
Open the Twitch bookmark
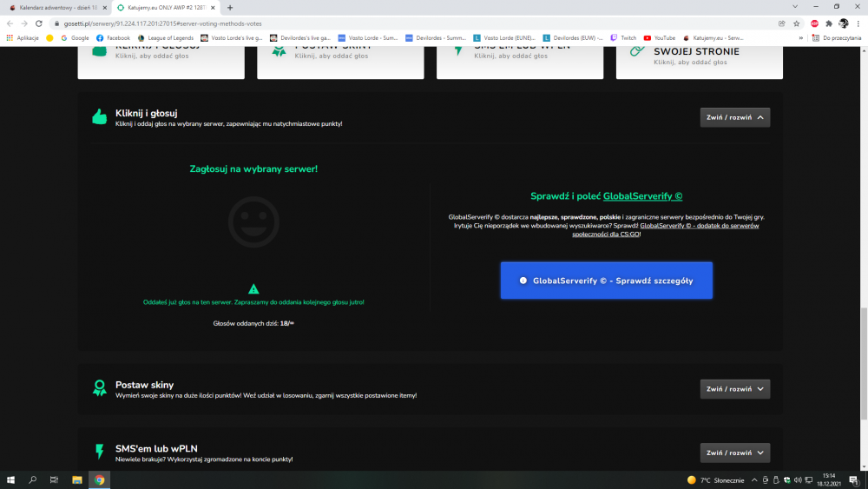623,37
